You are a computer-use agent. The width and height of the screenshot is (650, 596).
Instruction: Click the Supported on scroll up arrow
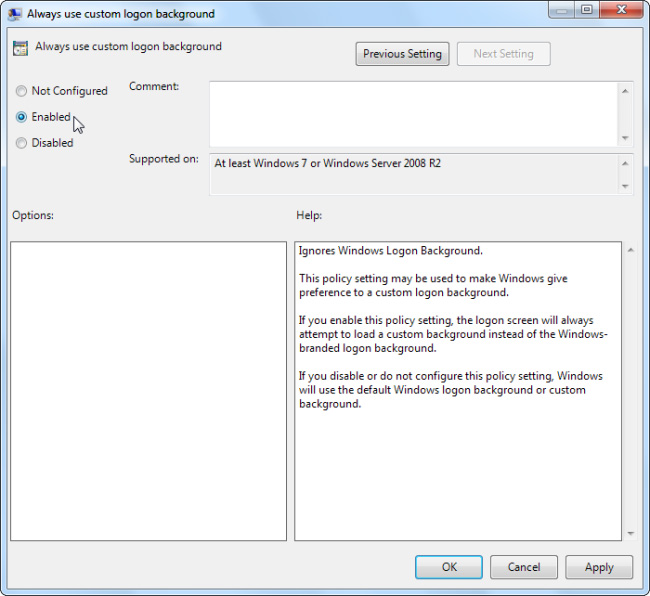tap(625, 164)
